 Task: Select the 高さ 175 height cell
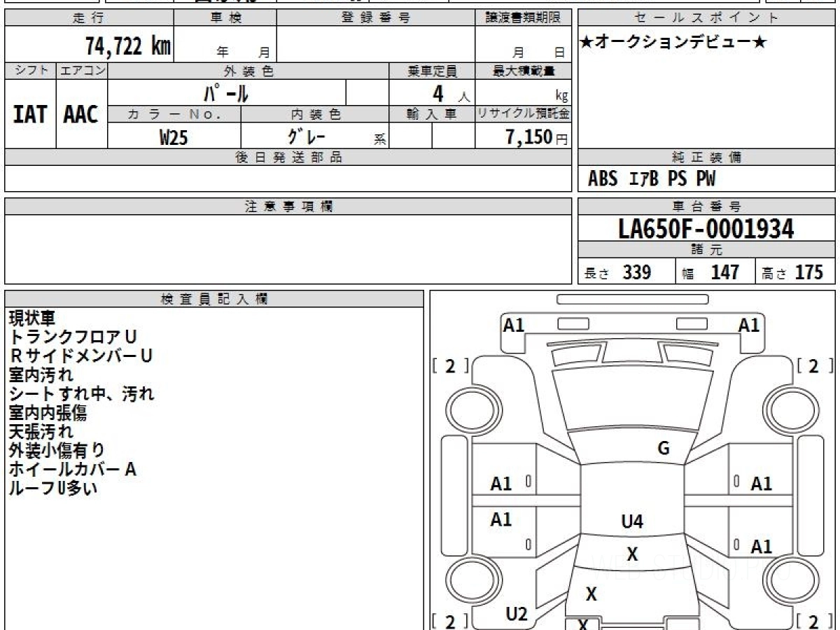click(795, 272)
